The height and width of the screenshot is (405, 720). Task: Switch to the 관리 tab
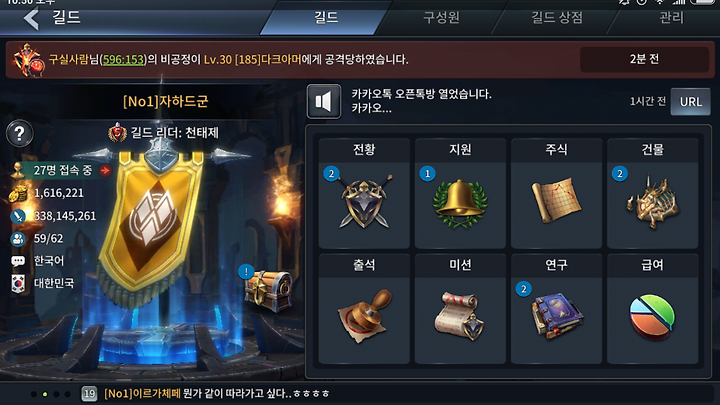tap(671, 18)
